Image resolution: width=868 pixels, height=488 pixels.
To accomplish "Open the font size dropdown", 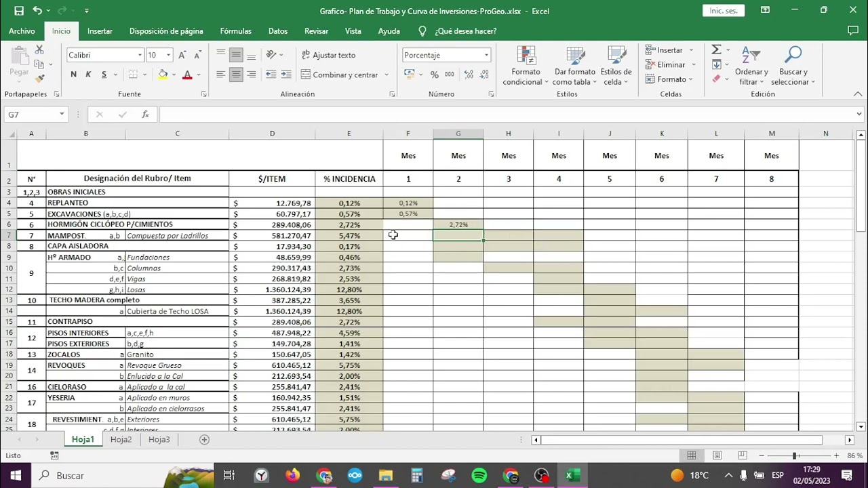I will [168, 55].
